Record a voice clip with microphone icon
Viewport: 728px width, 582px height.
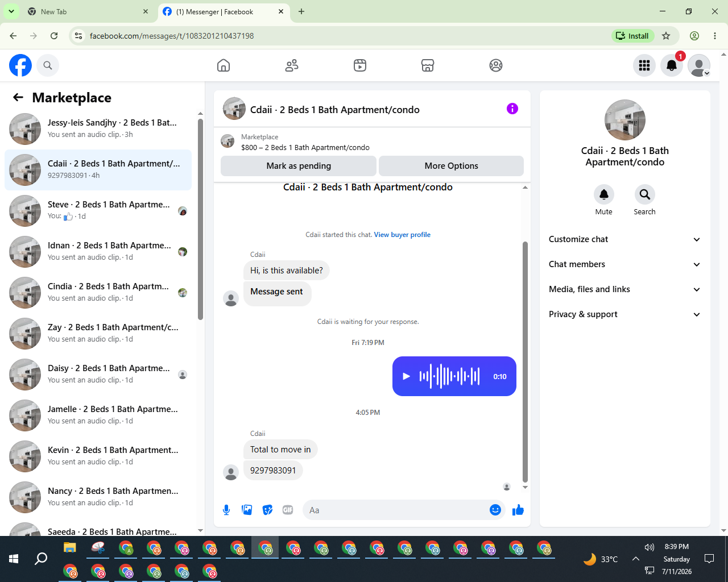226,510
